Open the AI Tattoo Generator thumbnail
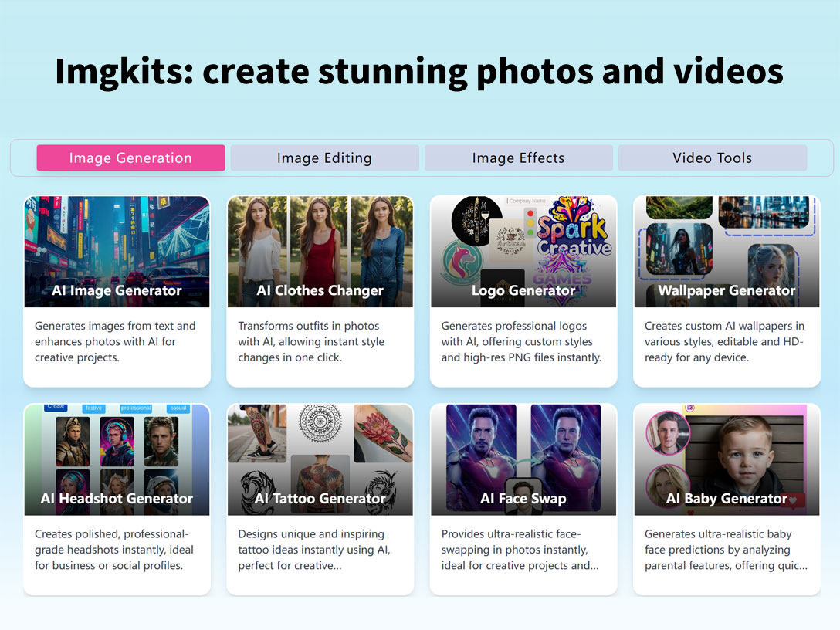Image resolution: width=840 pixels, height=630 pixels. tap(320, 459)
